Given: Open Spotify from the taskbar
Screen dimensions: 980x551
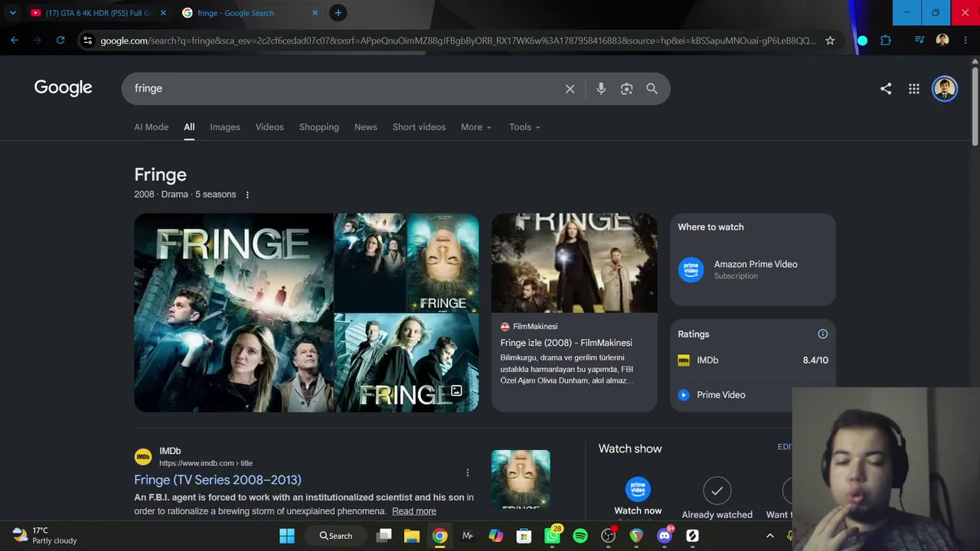Looking at the screenshot, I should tap(580, 536).
